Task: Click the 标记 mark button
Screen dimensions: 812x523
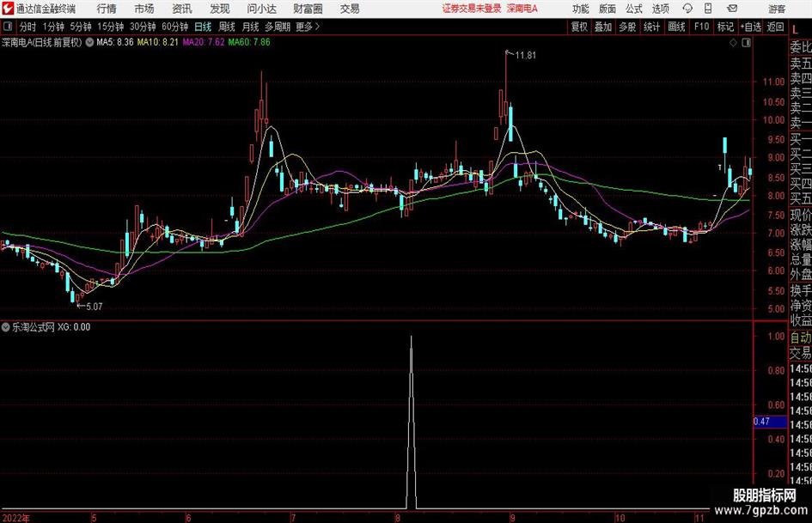Action: tap(725, 27)
